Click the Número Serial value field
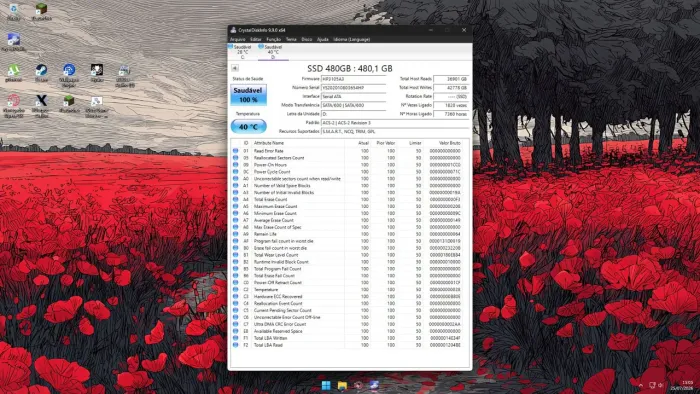This screenshot has height=394, width=700. (x=353, y=87)
